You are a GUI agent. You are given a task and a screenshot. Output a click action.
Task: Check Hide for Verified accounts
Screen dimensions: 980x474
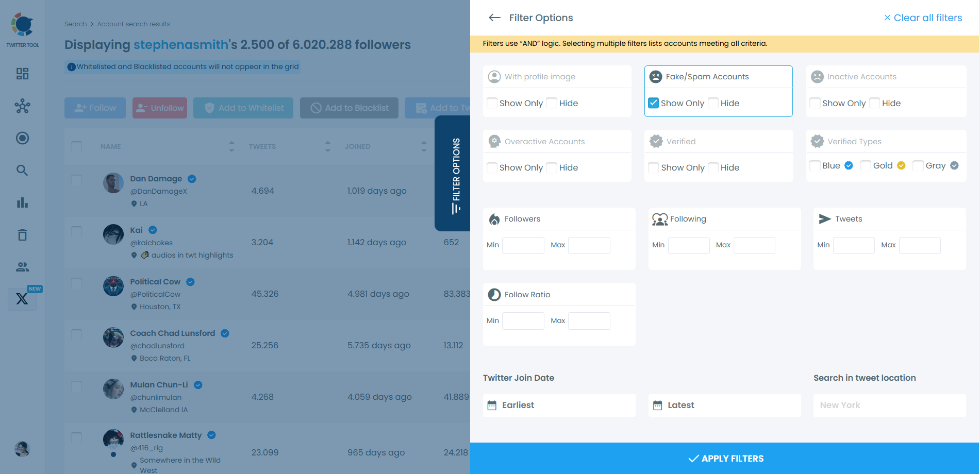point(713,167)
